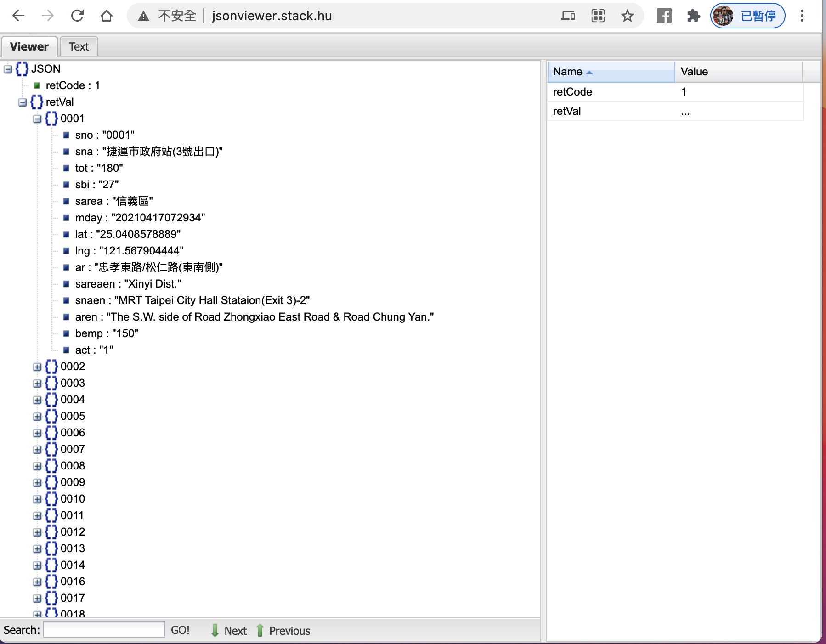This screenshot has height=644, width=826.
Task: Click the GO! search button
Action: tap(180, 630)
